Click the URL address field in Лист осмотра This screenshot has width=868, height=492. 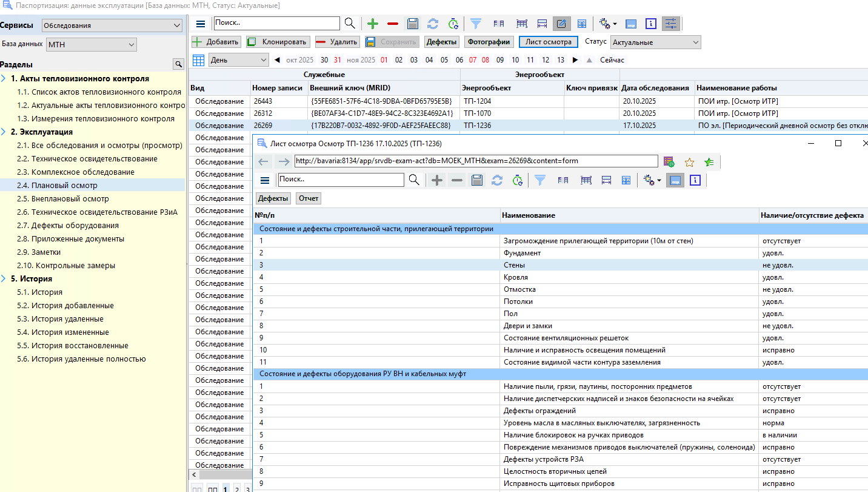tap(475, 161)
